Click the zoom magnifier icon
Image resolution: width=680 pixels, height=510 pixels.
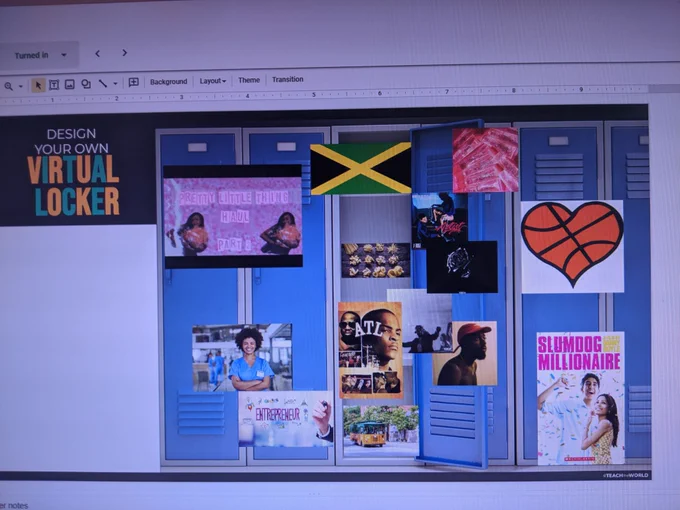(x=8, y=86)
